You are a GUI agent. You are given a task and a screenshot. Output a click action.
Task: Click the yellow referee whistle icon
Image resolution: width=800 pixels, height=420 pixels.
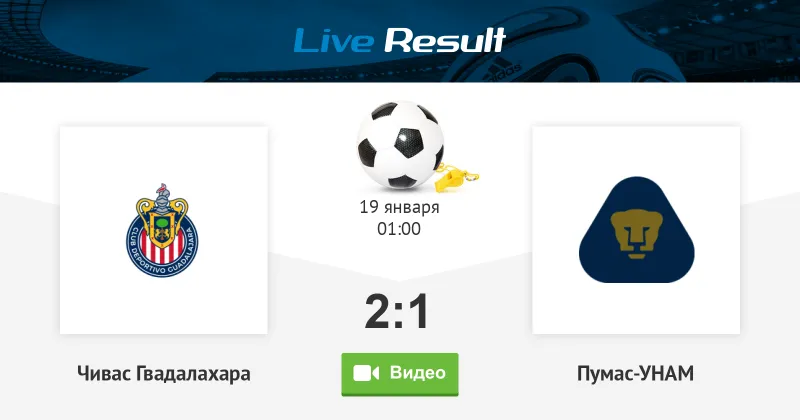coord(457,178)
